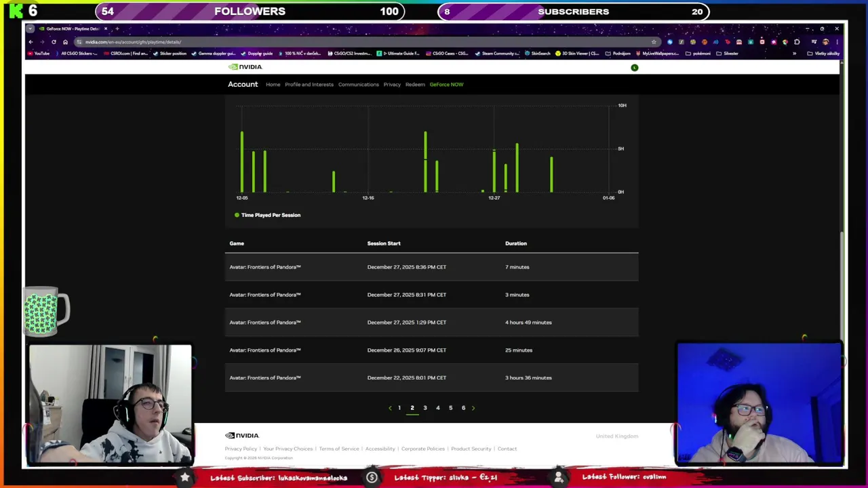Select the '4 hours 49 minutes' duration cell
Screen dimensions: 868x488
pos(528,323)
